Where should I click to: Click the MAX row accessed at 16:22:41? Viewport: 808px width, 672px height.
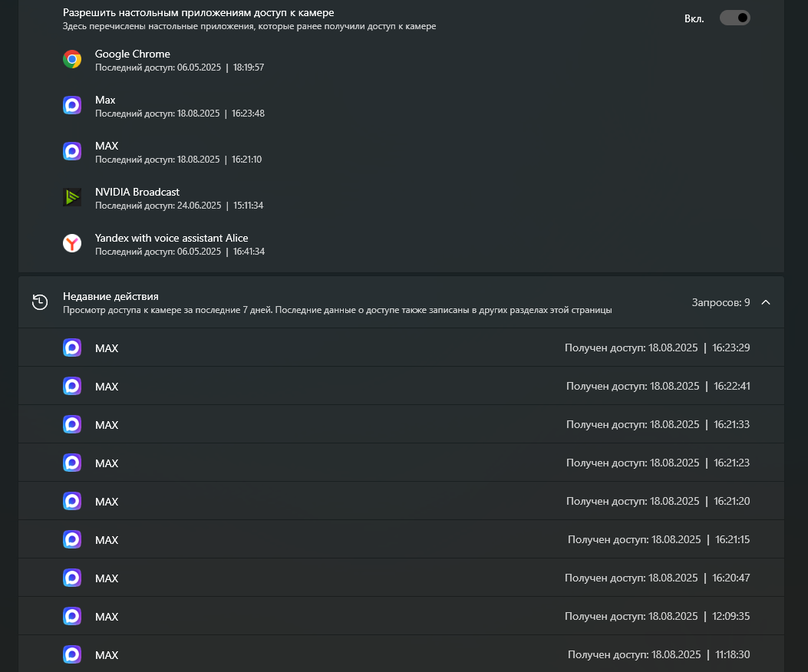[401, 386]
